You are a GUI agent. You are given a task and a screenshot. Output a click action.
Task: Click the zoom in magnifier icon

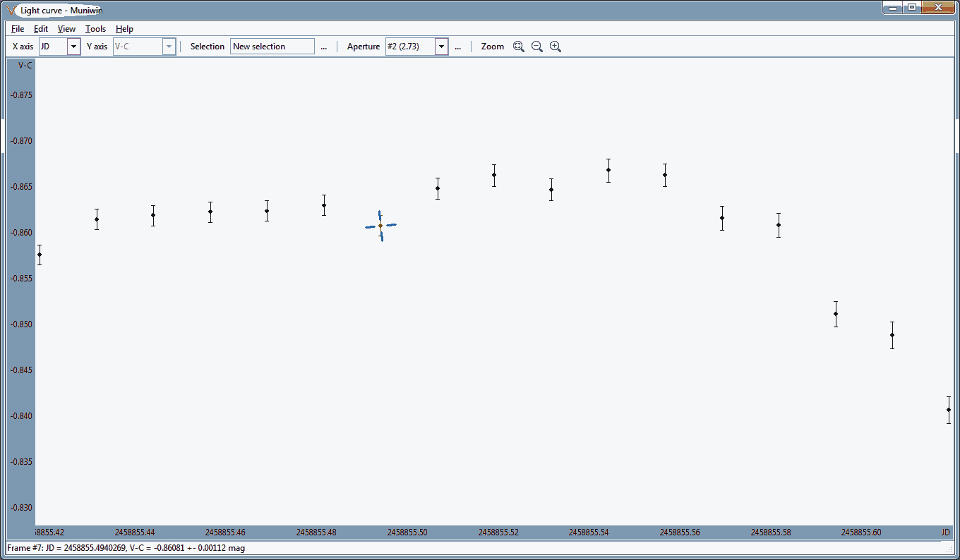[556, 47]
